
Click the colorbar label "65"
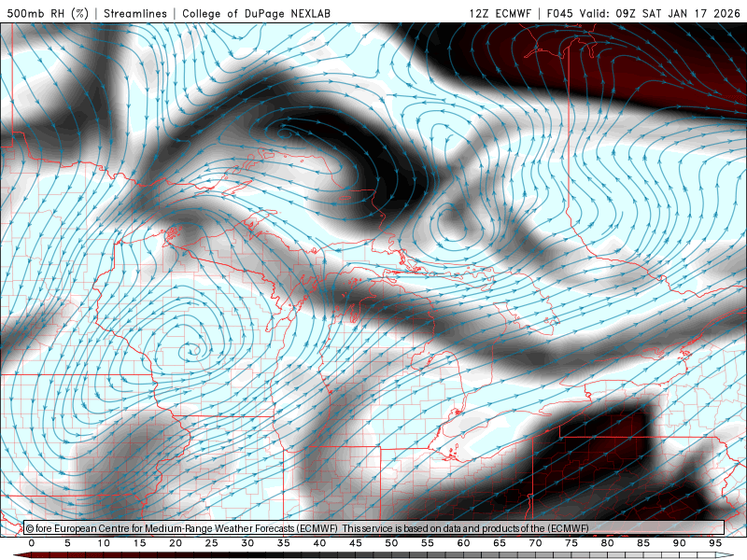[500, 543]
